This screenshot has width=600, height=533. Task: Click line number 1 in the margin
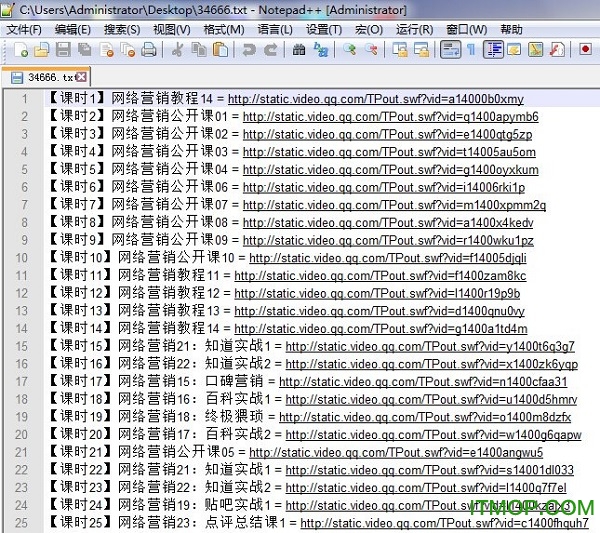[24, 99]
